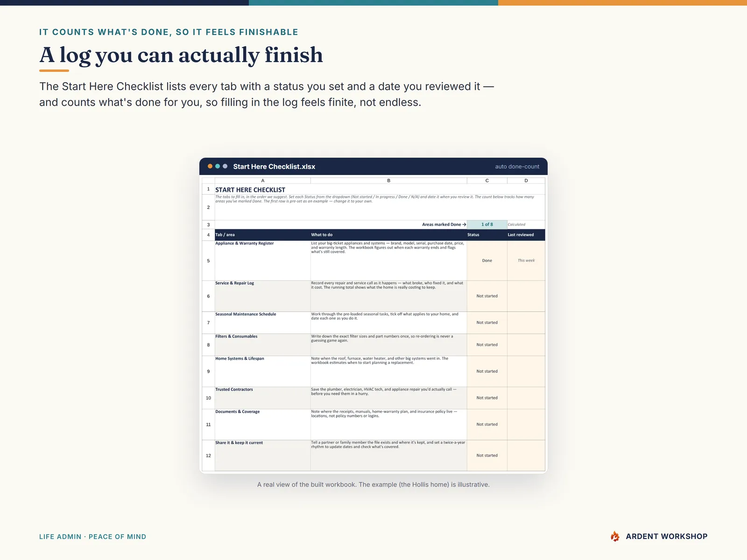Click 'Filters & Consumables' cell
Viewport: 747px width, 560px height.
click(263, 345)
